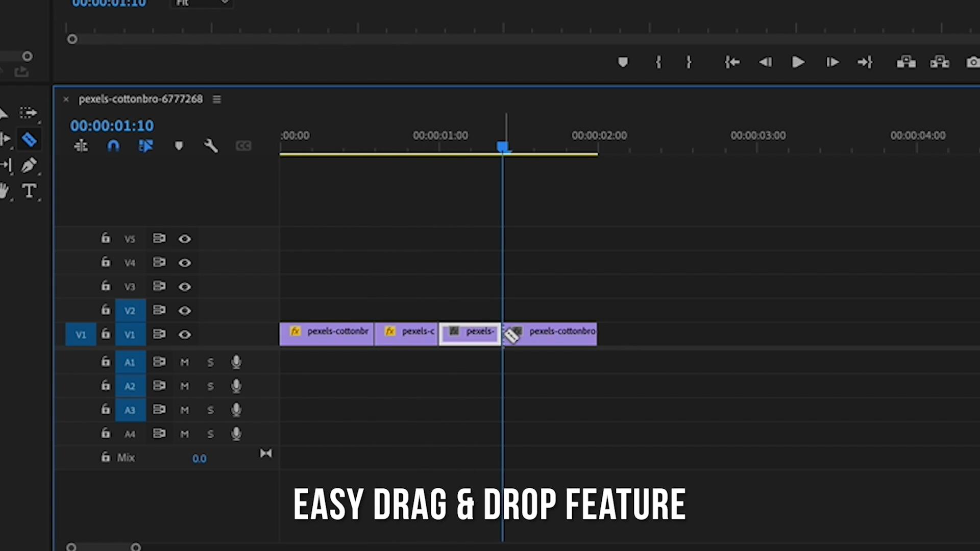Mute audio track A3
Image resolution: width=980 pixels, height=551 pixels.
tap(185, 410)
